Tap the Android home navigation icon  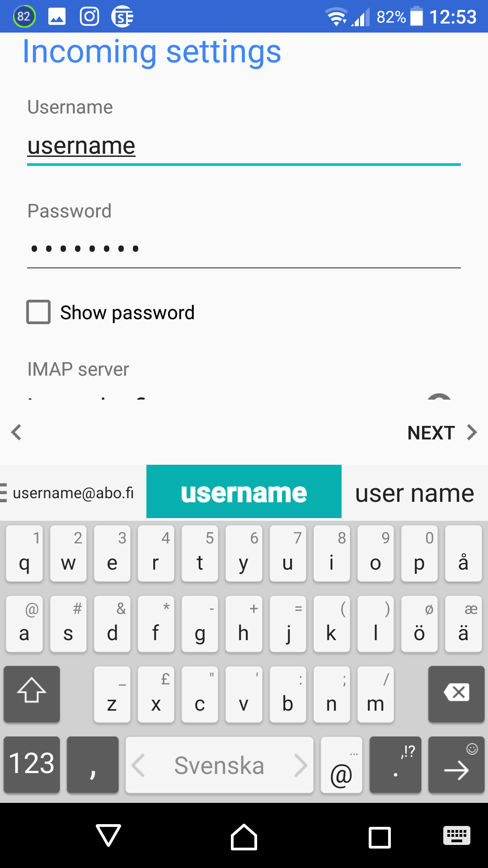[244, 837]
